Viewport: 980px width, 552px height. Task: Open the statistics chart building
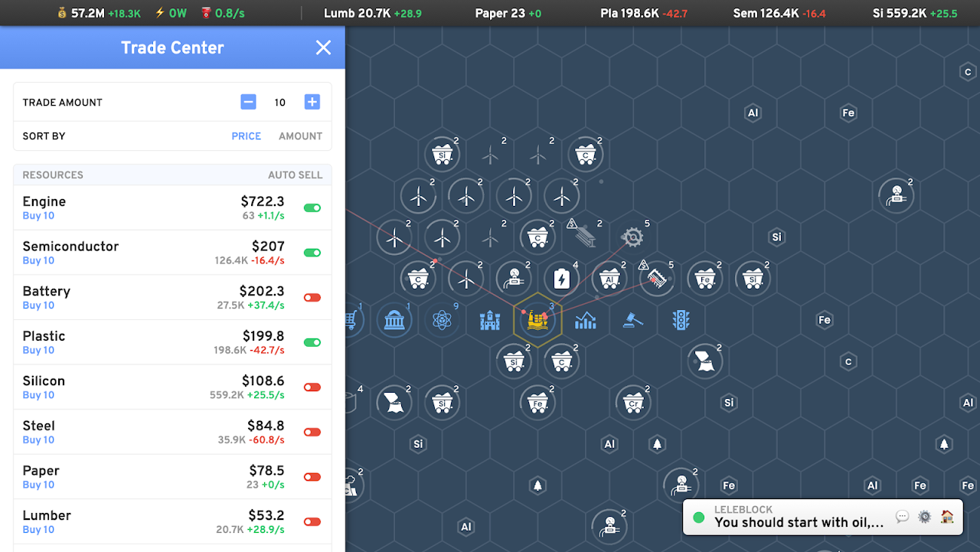(x=585, y=320)
